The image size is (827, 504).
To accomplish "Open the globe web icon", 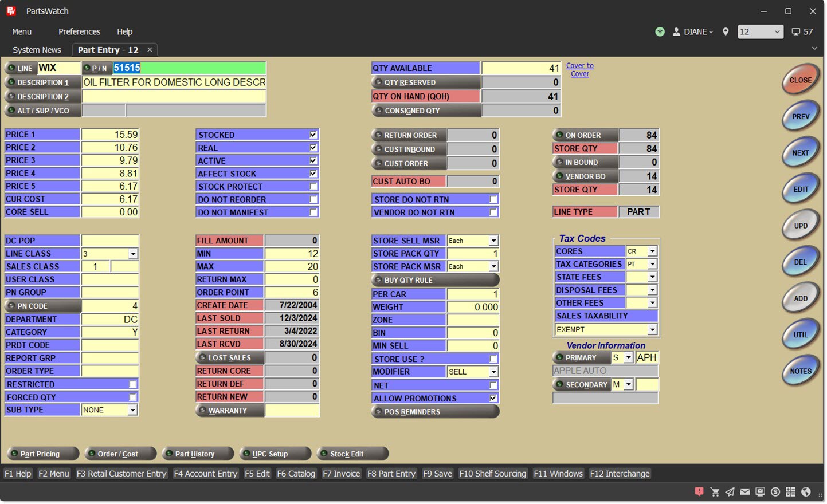I will [x=806, y=491].
